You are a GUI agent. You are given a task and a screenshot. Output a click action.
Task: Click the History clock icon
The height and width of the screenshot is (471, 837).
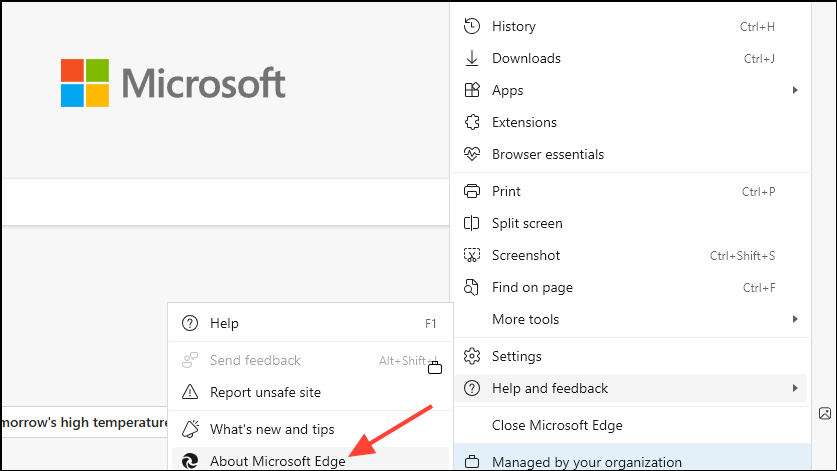[x=473, y=26]
